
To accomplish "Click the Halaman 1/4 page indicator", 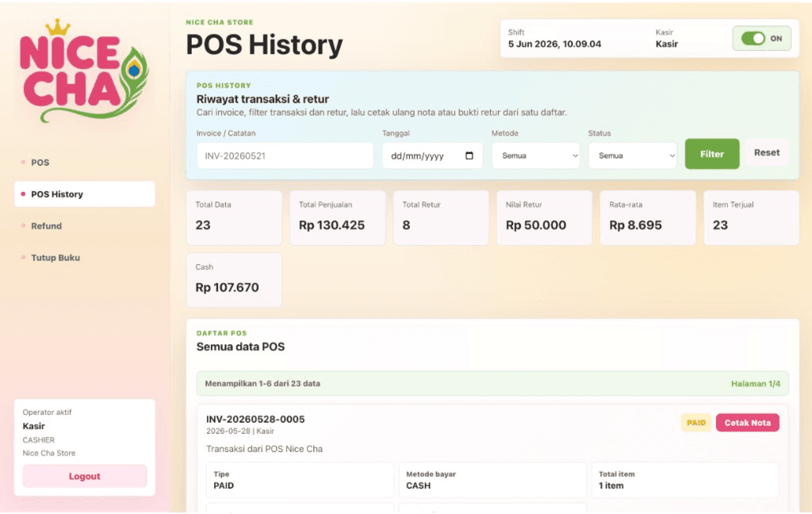I will (x=756, y=383).
